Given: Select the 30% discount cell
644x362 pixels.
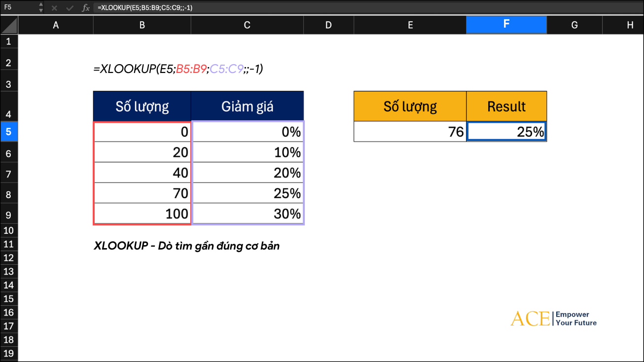Looking at the screenshot, I should tap(247, 214).
